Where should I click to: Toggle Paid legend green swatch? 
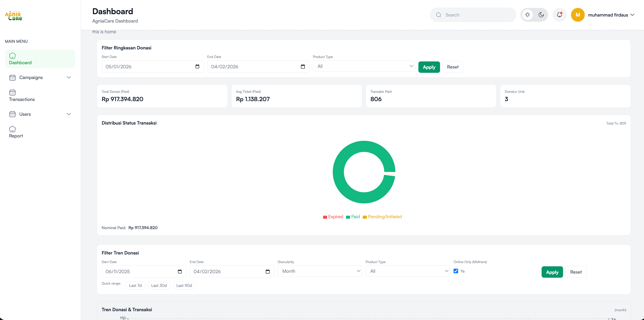pos(348,217)
